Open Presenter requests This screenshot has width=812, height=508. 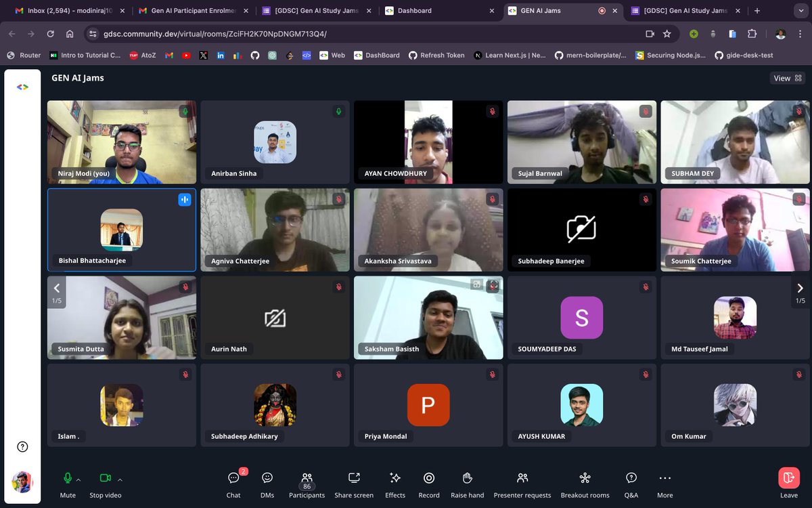pyautogui.click(x=522, y=484)
